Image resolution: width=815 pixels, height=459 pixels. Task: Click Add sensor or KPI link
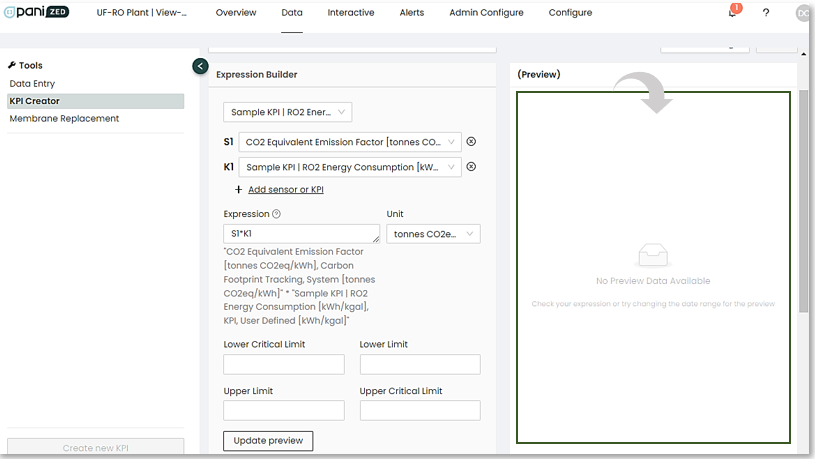285,190
